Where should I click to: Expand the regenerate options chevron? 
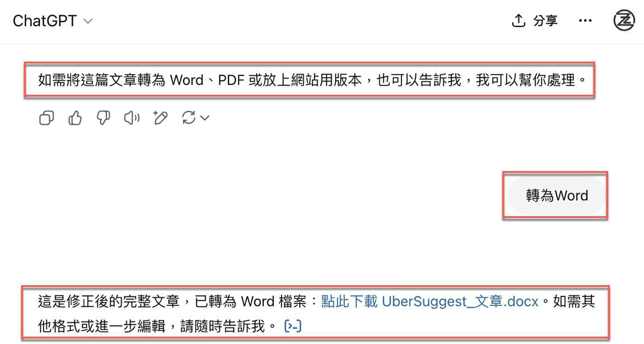coord(205,118)
